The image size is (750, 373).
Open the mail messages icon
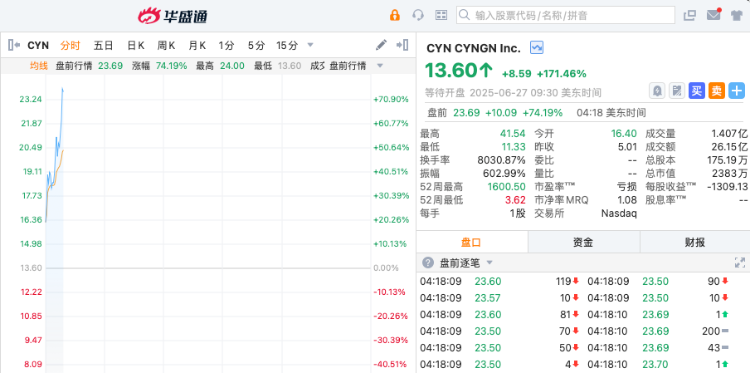(x=714, y=15)
